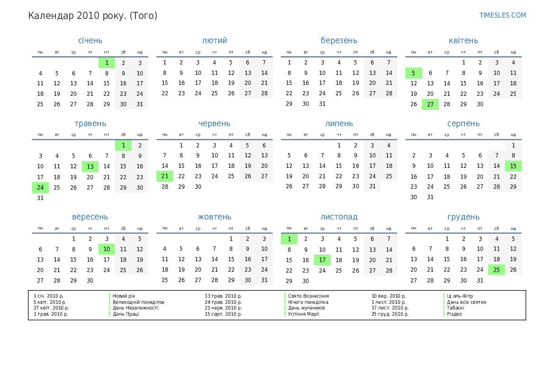This screenshot has height=392, width=554.
Task: Click legend date "13 трав. 2010 р."
Action: coord(223,296)
